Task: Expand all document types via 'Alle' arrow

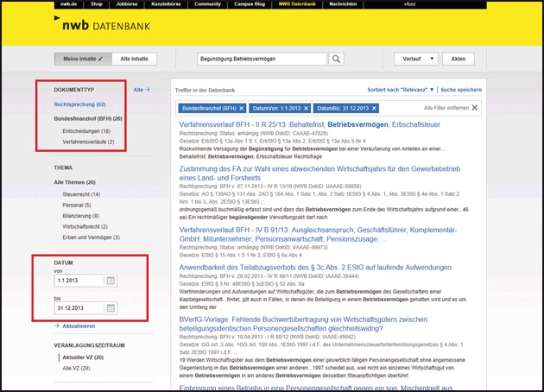Action: [142, 89]
